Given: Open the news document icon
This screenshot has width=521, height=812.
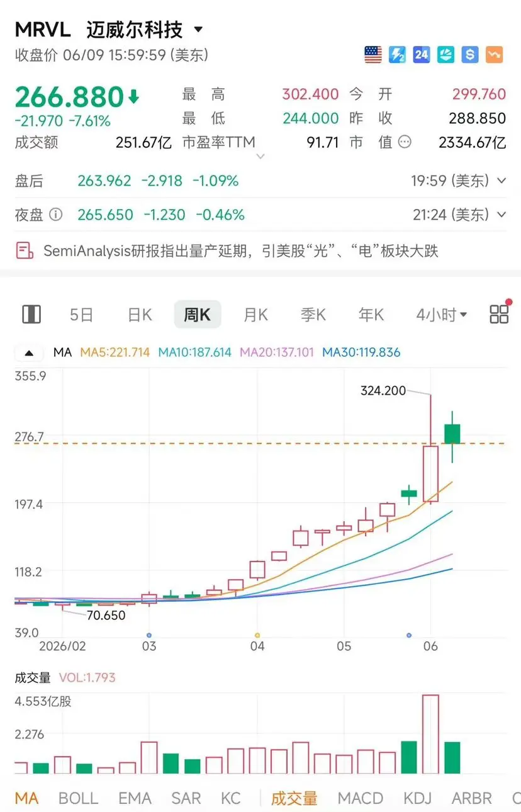Looking at the screenshot, I should (x=25, y=251).
